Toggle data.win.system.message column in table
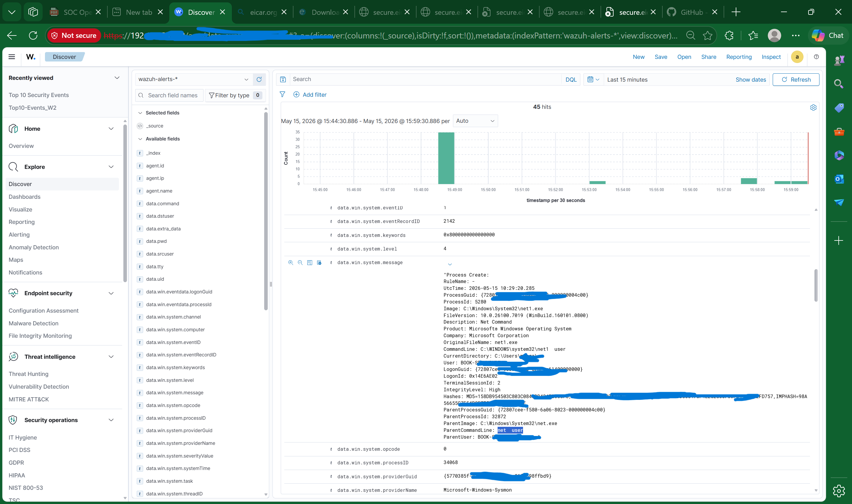Viewport: 852px width, 504px height. point(310,263)
